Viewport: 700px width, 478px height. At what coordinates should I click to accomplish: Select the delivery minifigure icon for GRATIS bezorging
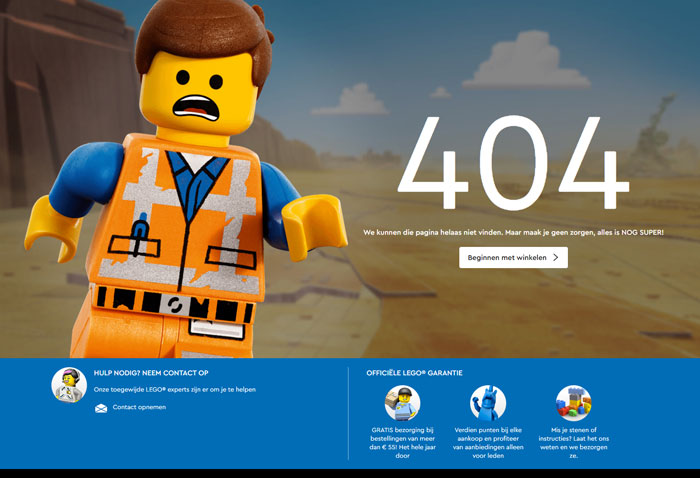point(402,403)
